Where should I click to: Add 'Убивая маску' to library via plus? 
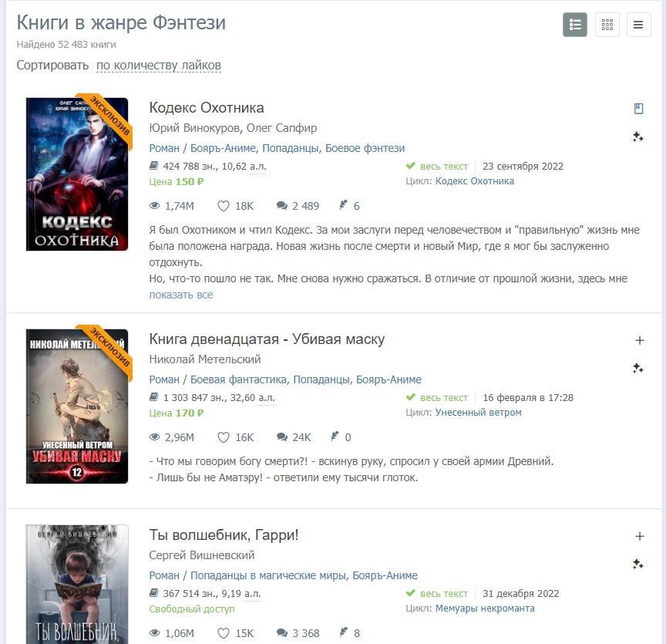640,340
